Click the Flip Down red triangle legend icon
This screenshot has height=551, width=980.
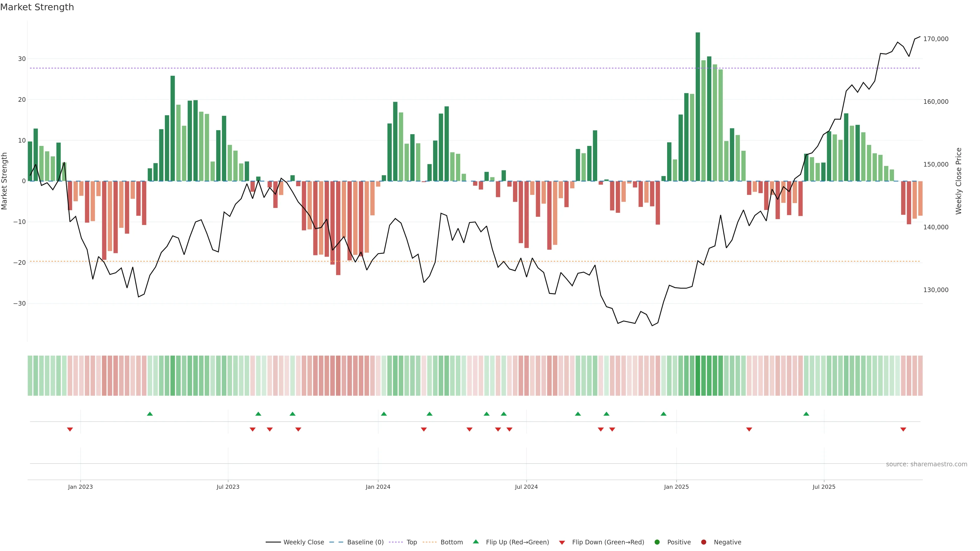coord(562,543)
